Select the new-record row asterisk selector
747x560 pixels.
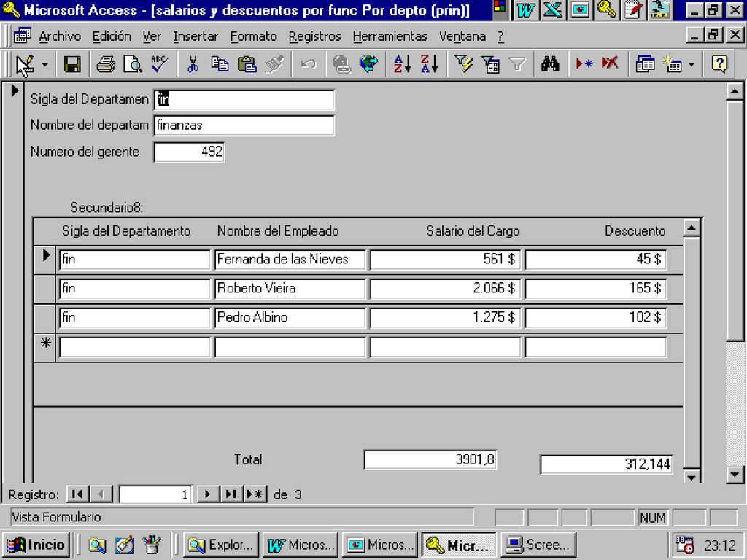45,348
